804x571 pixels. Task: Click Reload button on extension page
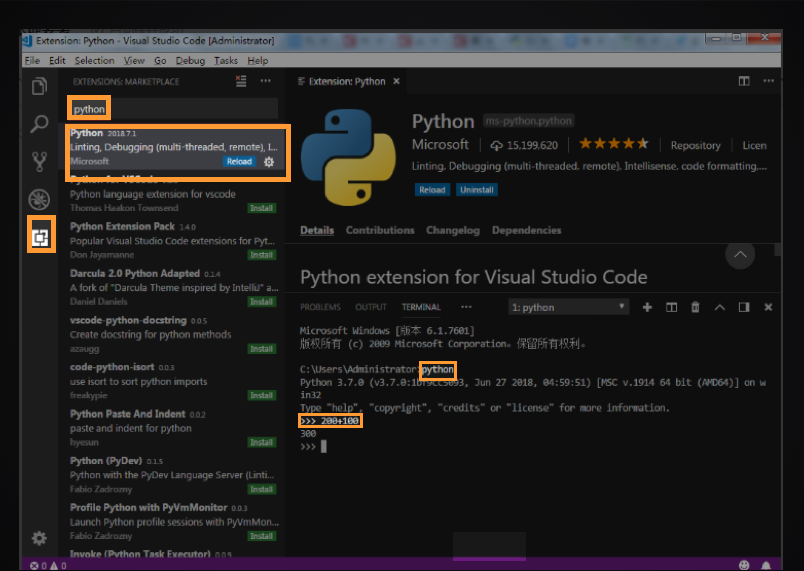(432, 190)
